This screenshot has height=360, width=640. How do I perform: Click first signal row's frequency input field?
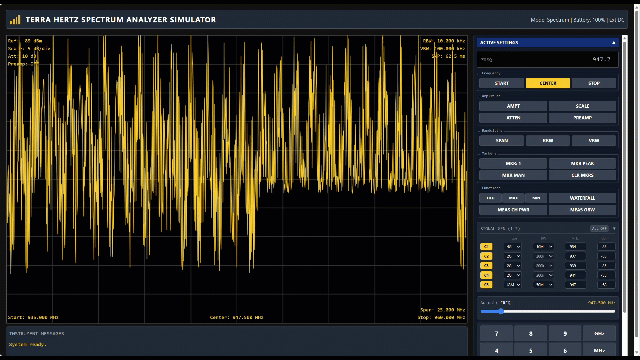click(x=575, y=247)
